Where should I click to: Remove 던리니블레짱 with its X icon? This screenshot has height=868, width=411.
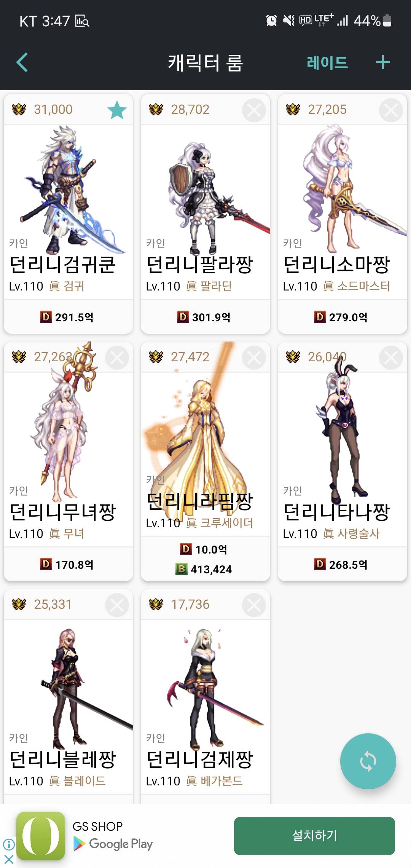(x=117, y=605)
